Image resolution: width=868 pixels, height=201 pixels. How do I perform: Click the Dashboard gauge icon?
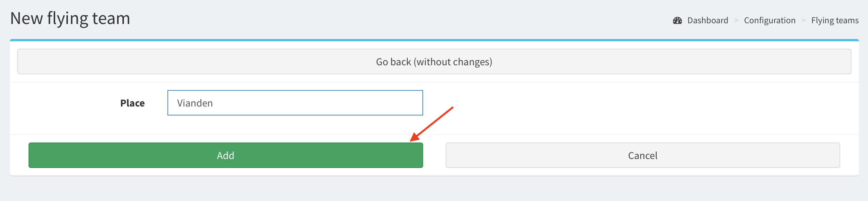coord(677,21)
